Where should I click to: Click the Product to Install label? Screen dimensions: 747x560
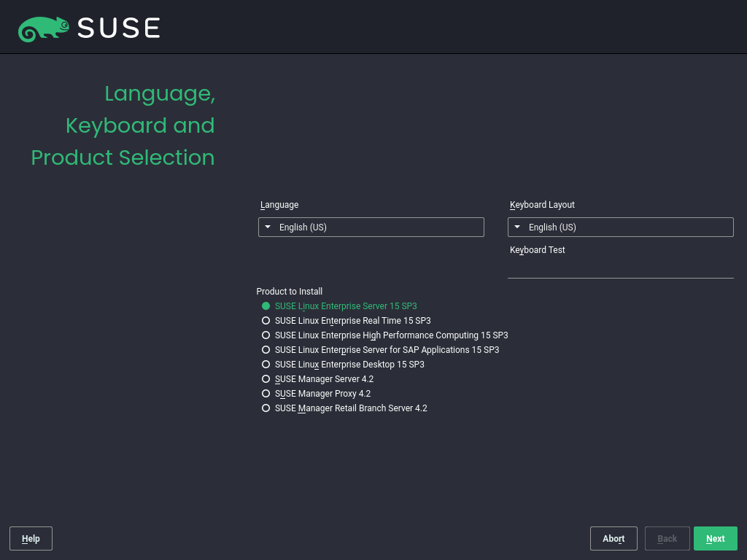pos(290,292)
